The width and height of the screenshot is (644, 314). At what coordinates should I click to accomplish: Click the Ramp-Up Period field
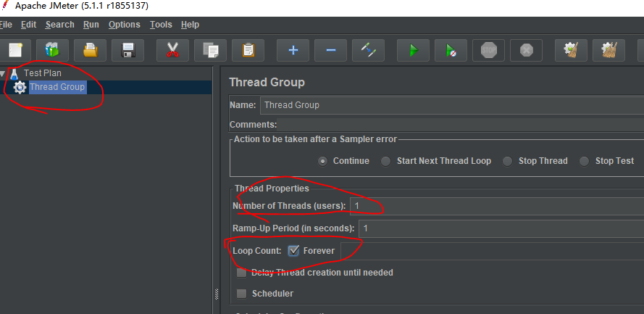(x=501, y=228)
